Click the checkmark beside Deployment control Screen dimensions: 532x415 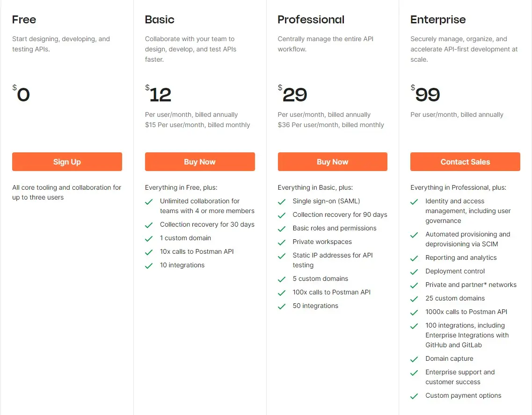tap(414, 272)
